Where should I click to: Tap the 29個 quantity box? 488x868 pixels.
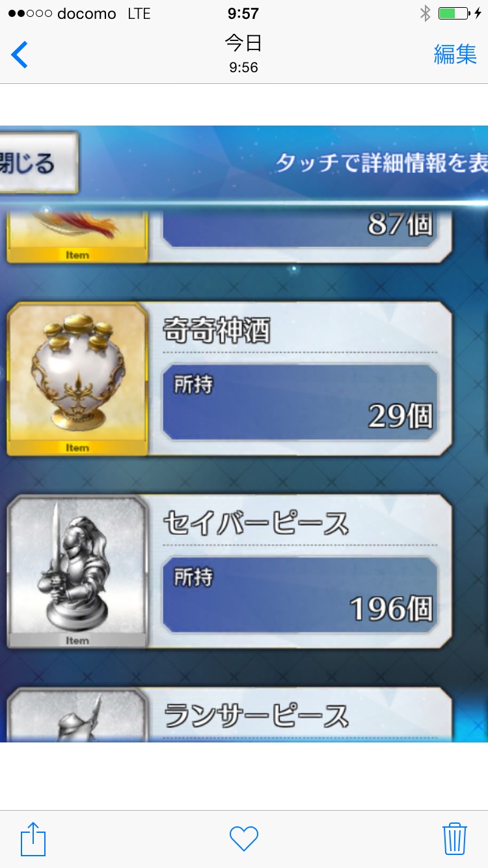[x=299, y=402]
